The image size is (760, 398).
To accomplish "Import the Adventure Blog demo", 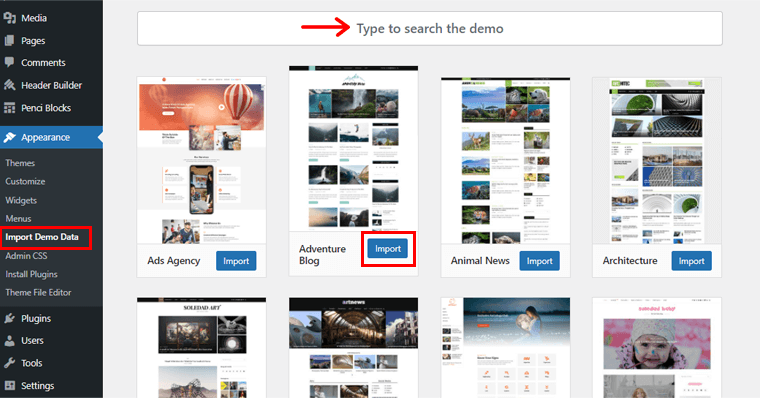I will pyautogui.click(x=388, y=249).
